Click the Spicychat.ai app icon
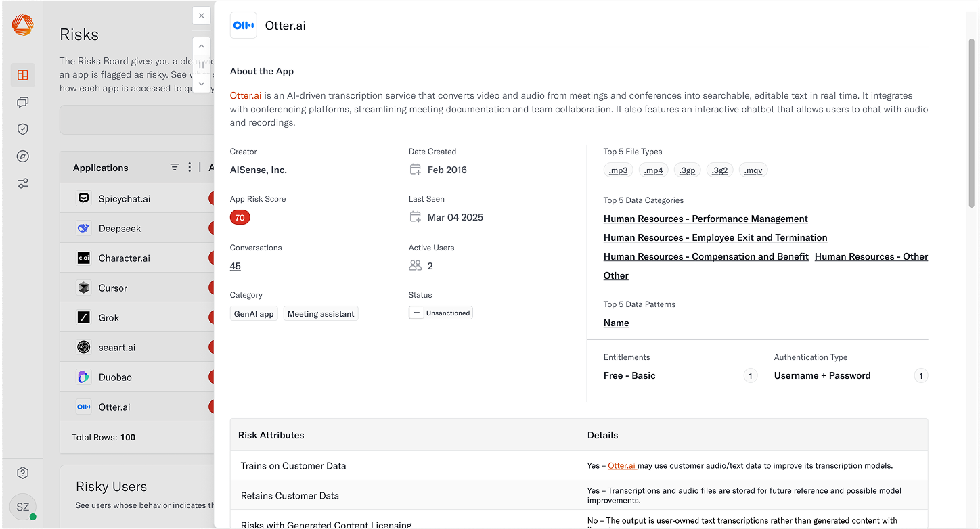This screenshot has height=529, width=980. [x=84, y=198]
